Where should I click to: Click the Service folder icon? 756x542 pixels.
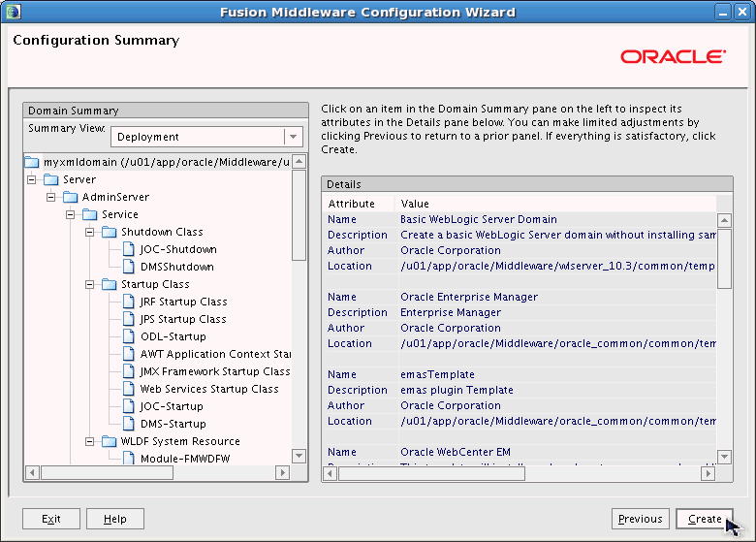pos(90,214)
